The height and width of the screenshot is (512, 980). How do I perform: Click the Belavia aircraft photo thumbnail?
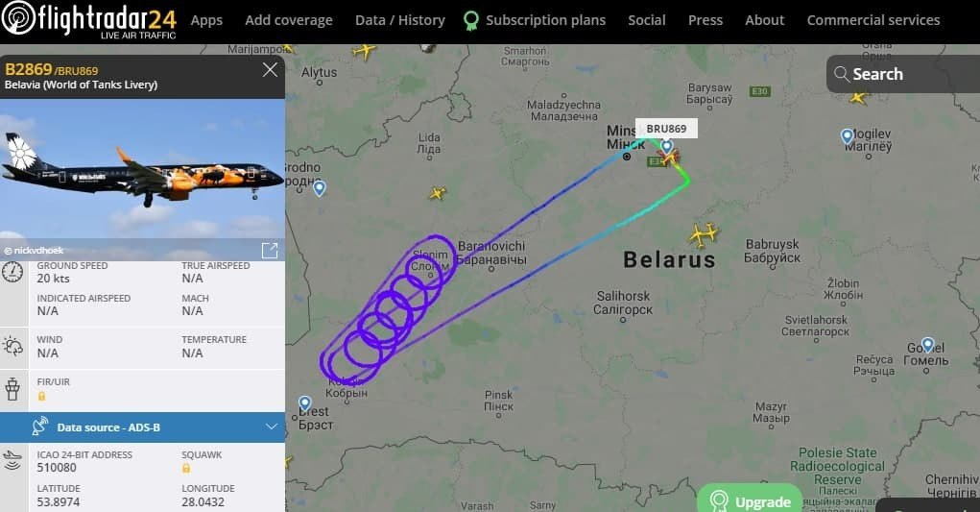142,180
